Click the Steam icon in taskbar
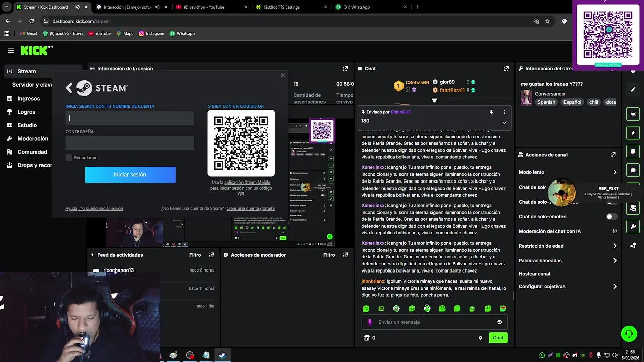 click(x=222, y=355)
